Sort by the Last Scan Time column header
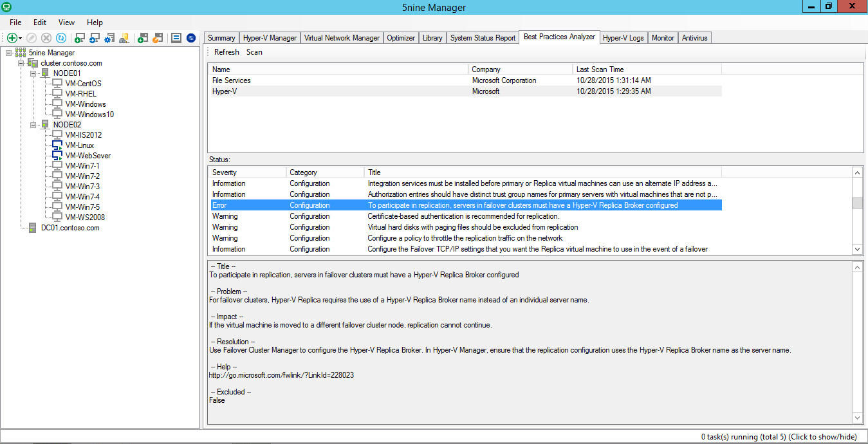The image size is (868, 444). pyautogui.click(x=647, y=69)
